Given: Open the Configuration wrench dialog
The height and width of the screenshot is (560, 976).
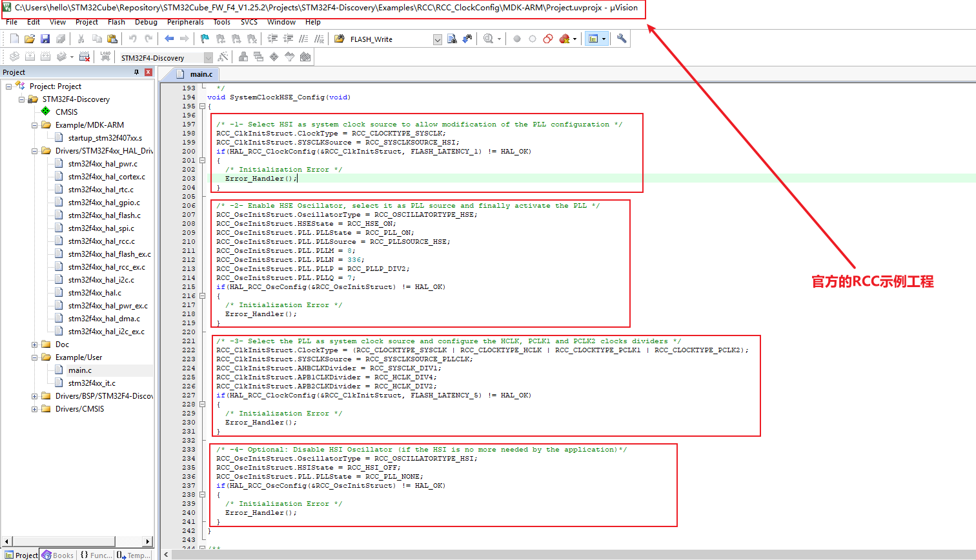Looking at the screenshot, I should (622, 38).
